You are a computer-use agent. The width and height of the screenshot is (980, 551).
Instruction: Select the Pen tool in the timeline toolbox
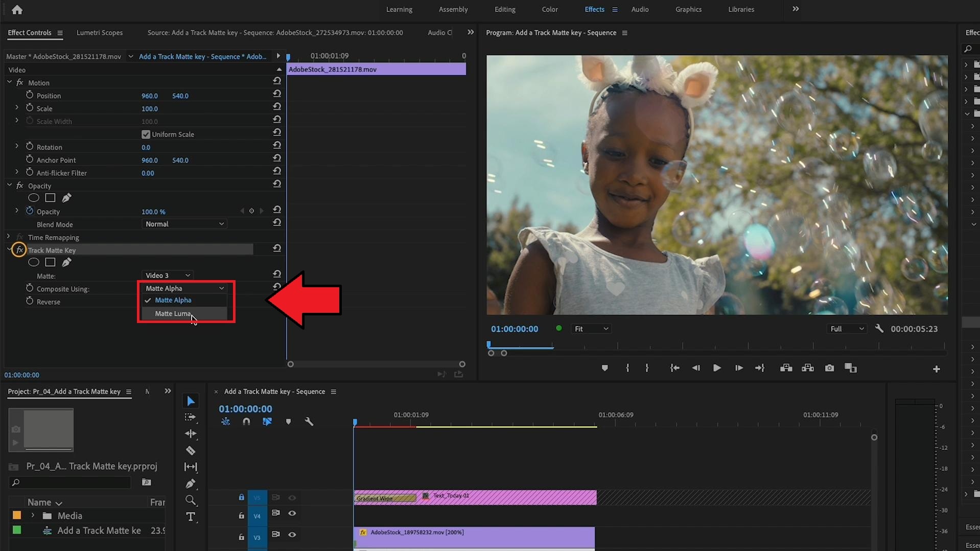191,484
